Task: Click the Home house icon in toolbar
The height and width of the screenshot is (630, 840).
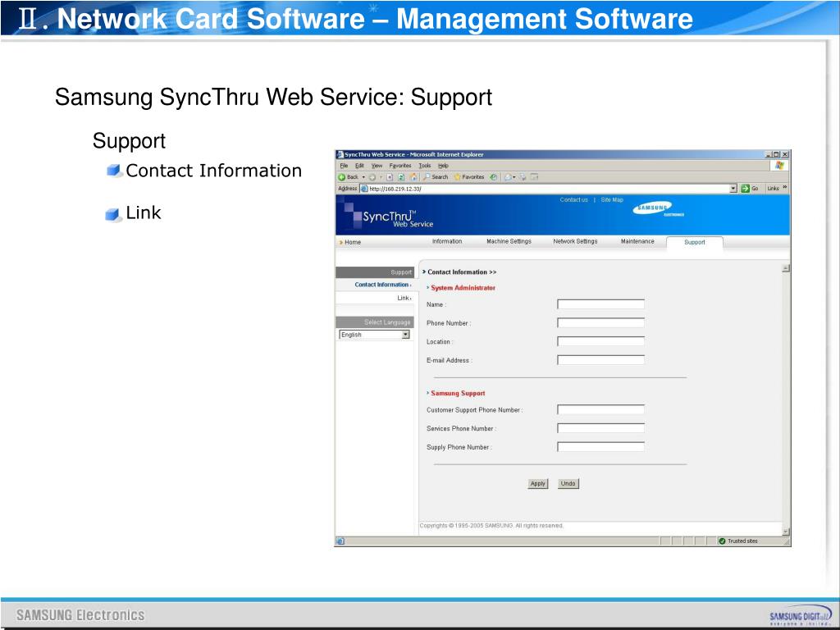Action: point(413,177)
